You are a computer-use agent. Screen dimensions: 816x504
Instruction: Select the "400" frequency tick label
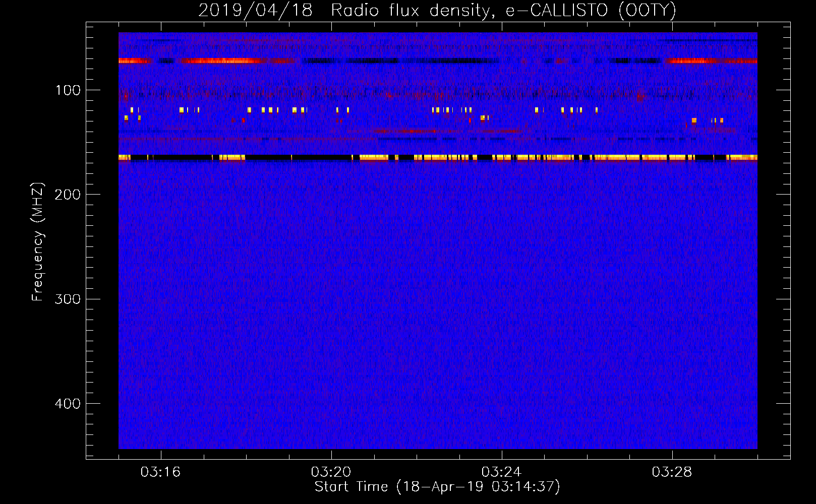[68, 404]
